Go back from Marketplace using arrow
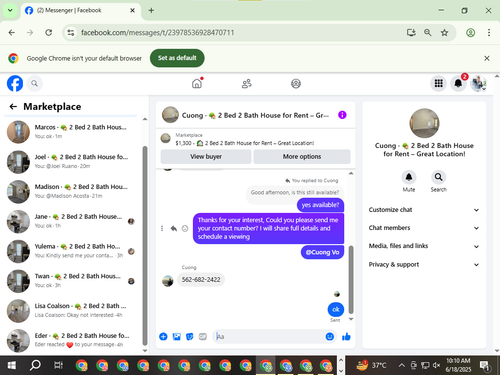Screen dimensions: 500x375 tap(13, 106)
